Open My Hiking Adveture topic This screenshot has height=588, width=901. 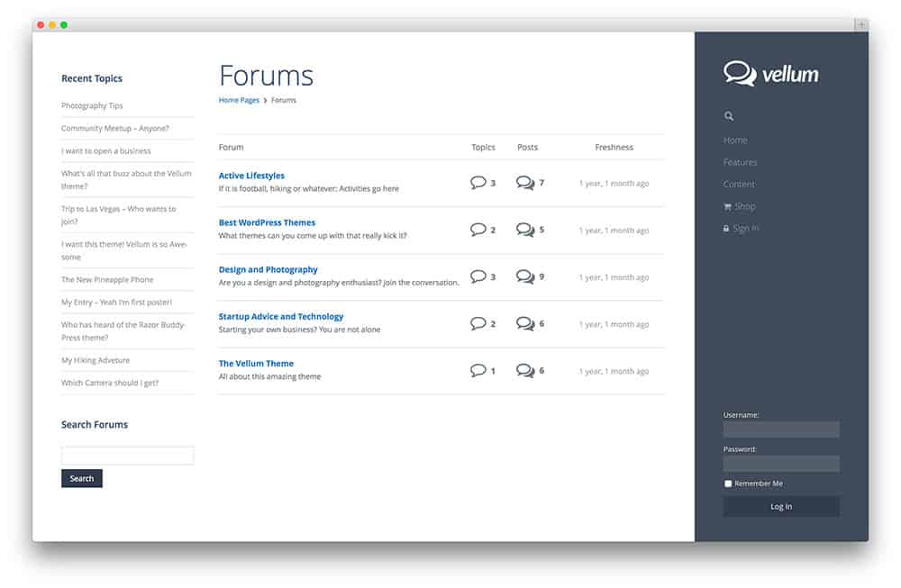96,360
